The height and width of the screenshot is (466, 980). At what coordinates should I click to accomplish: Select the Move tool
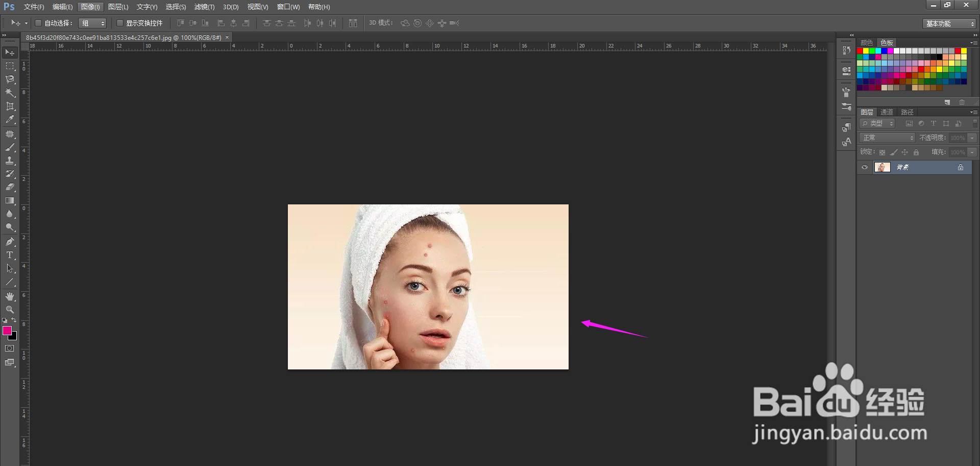[x=10, y=53]
